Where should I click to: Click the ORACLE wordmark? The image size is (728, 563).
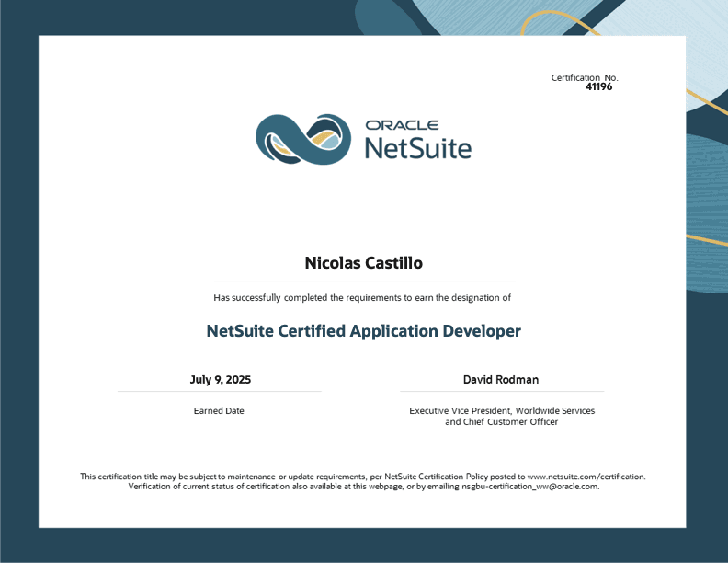pos(402,125)
